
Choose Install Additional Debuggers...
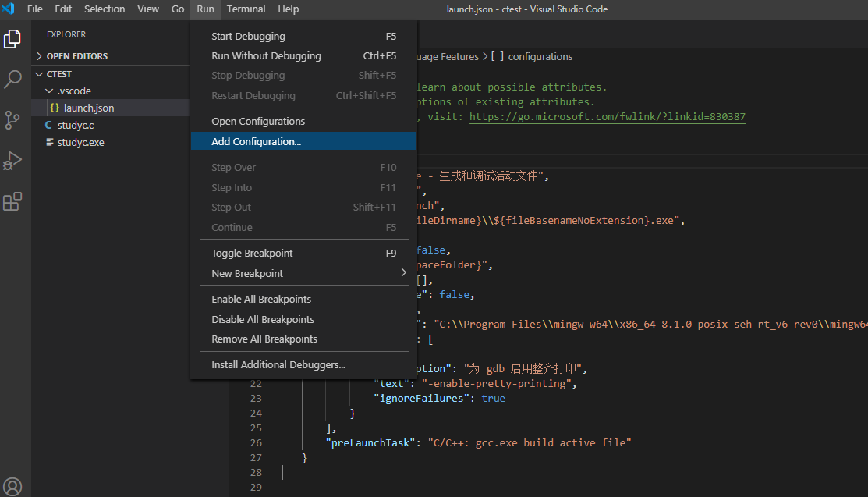303,364
